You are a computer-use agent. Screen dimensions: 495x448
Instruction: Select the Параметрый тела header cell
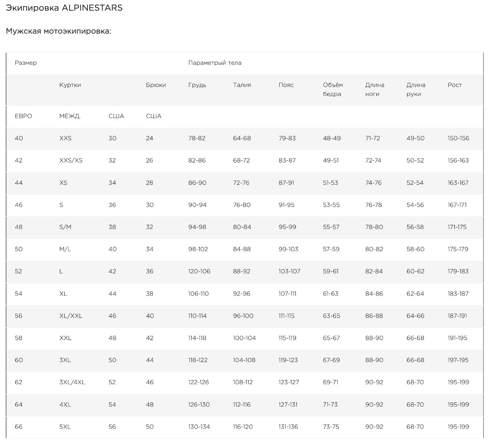pyautogui.click(x=215, y=63)
